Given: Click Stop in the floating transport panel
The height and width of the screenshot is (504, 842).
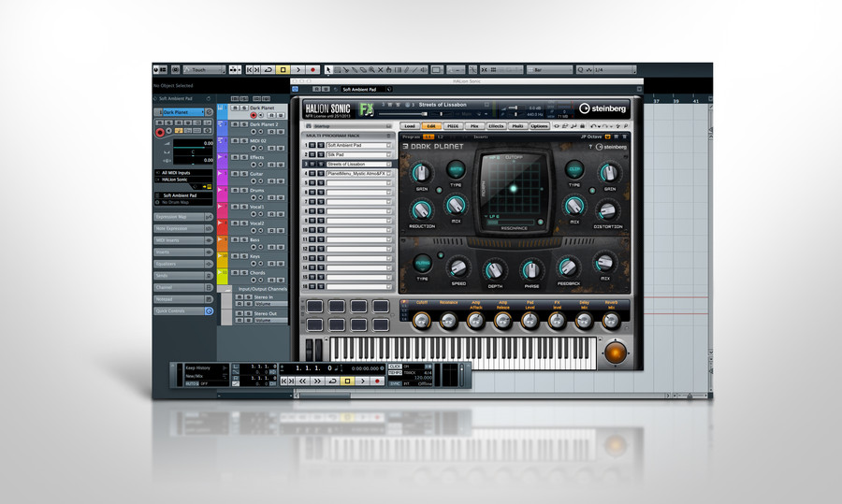Looking at the screenshot, I should point(347,382).
